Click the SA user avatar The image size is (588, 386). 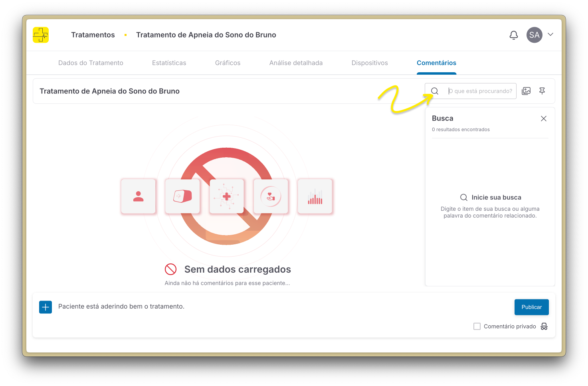(x=534, y=35)
